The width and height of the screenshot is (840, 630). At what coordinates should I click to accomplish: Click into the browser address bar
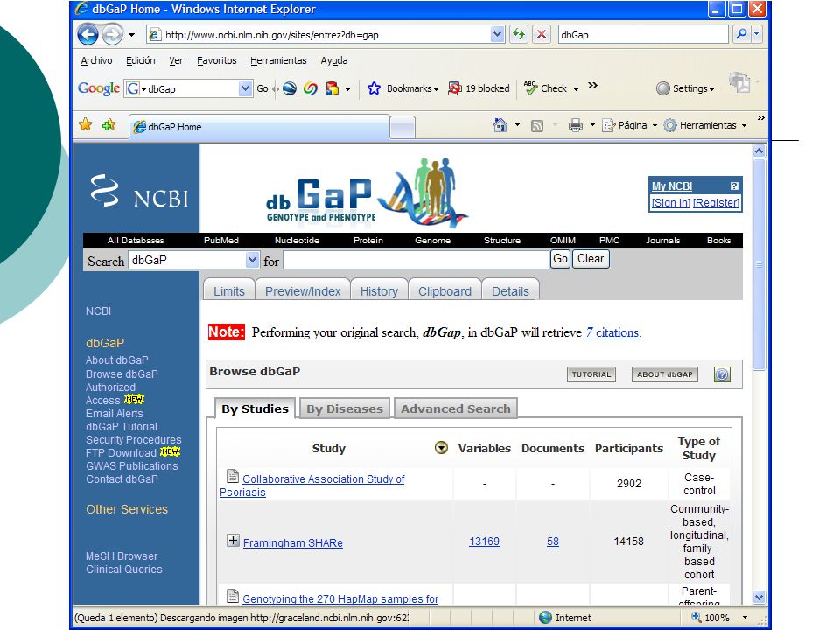pos(325,35)
